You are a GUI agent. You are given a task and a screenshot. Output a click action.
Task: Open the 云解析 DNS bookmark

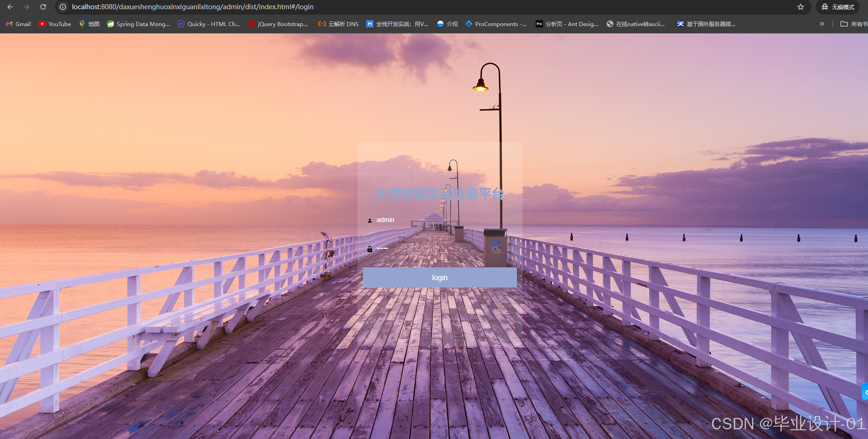point(338,24)
